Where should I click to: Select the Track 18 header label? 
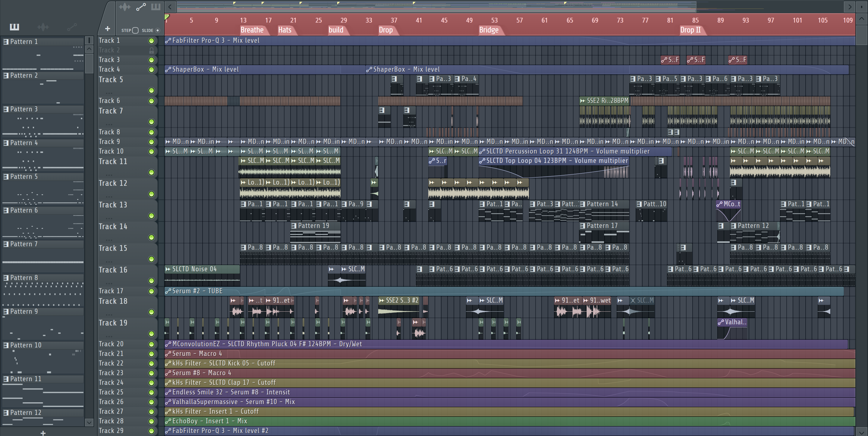tap(112, 301)
